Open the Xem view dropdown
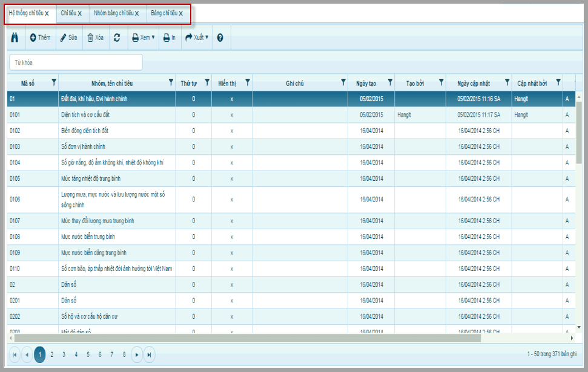Screen dimensions: 588x372 144,38
